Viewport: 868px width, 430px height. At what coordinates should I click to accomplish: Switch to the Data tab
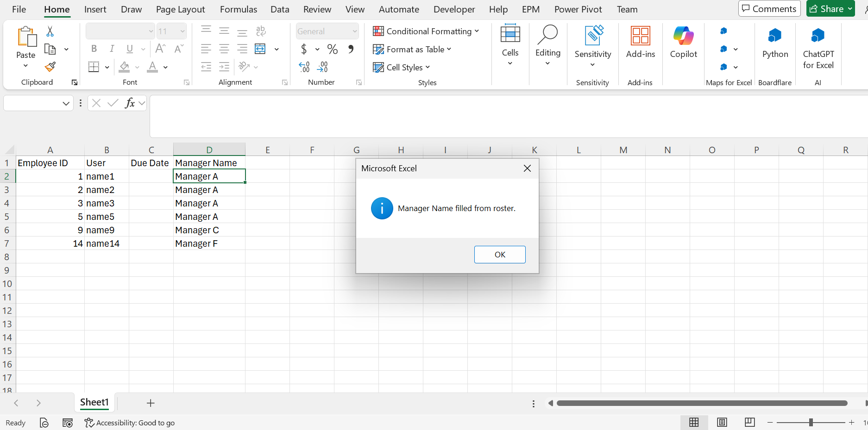click(x=280, y=9)
